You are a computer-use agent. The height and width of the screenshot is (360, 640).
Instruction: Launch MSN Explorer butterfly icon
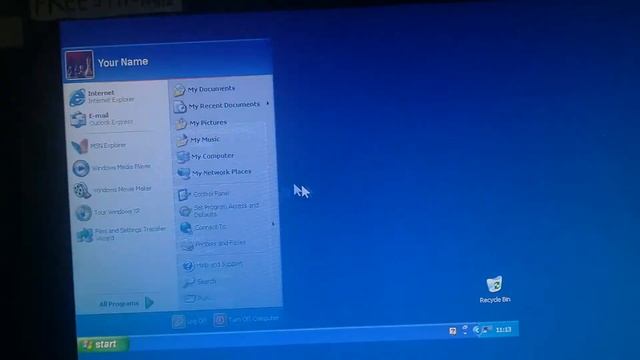80,146
